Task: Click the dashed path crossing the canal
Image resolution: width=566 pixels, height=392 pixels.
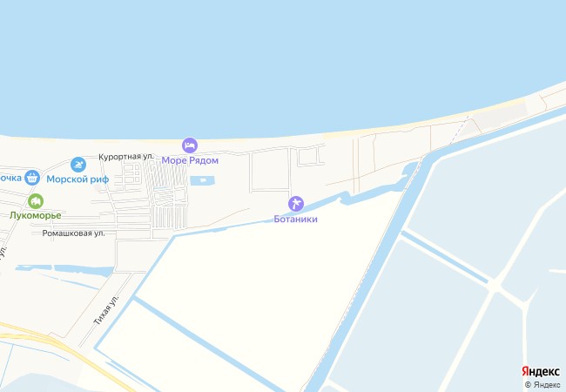Action: (x=459, y=131)
